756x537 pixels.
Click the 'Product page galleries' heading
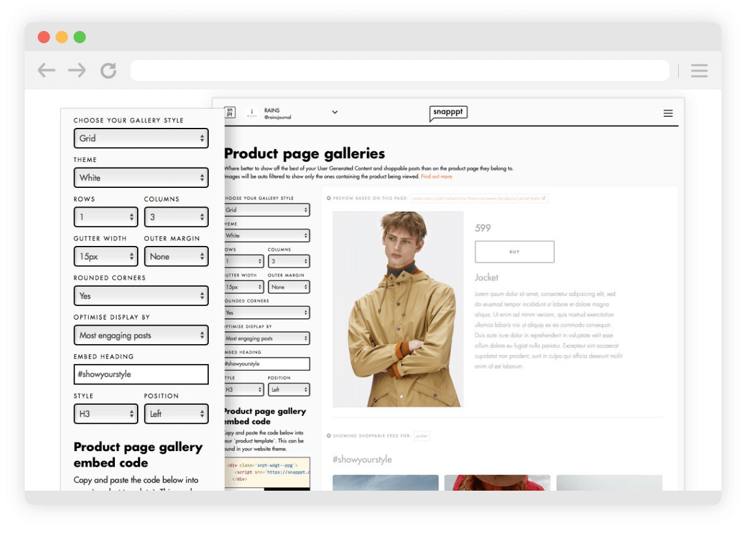304,153
